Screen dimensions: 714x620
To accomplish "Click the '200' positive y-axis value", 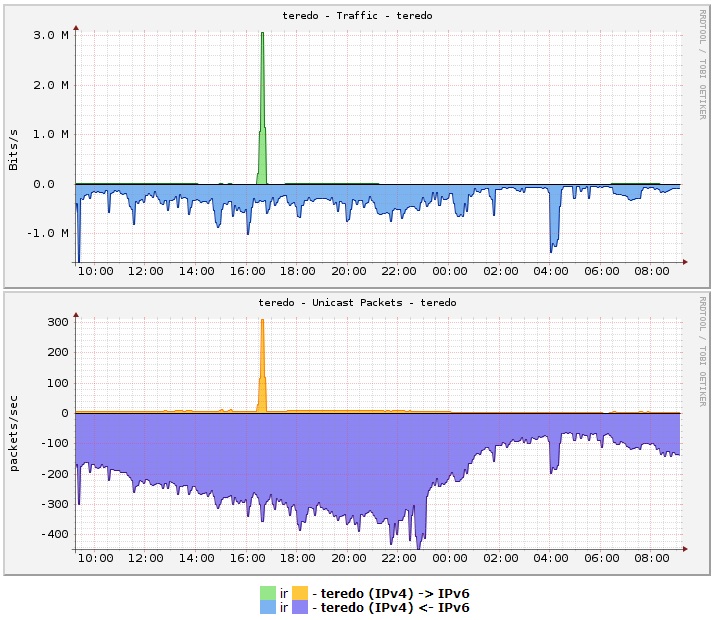I will (x=58, y=352).
